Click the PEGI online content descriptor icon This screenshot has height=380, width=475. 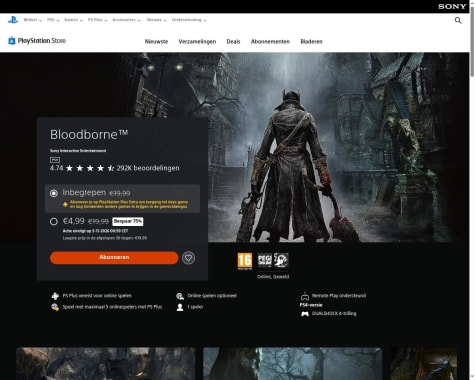[264, 260]
